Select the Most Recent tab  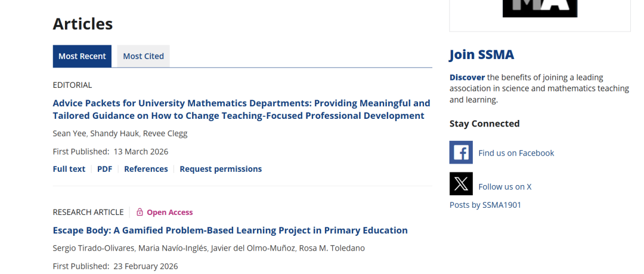point(82,56)
